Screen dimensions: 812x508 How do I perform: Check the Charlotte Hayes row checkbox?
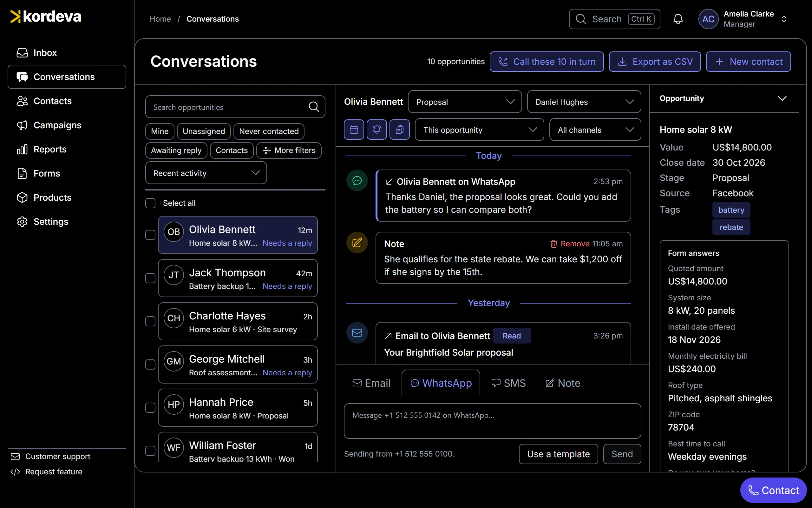pyautogui.click(x=150, y=321)
